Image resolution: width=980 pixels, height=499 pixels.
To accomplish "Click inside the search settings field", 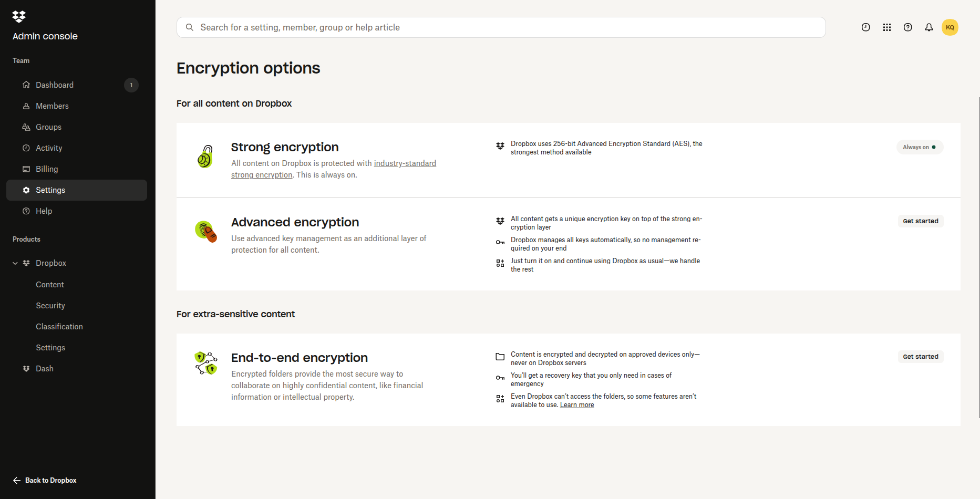I will (368, 27).
